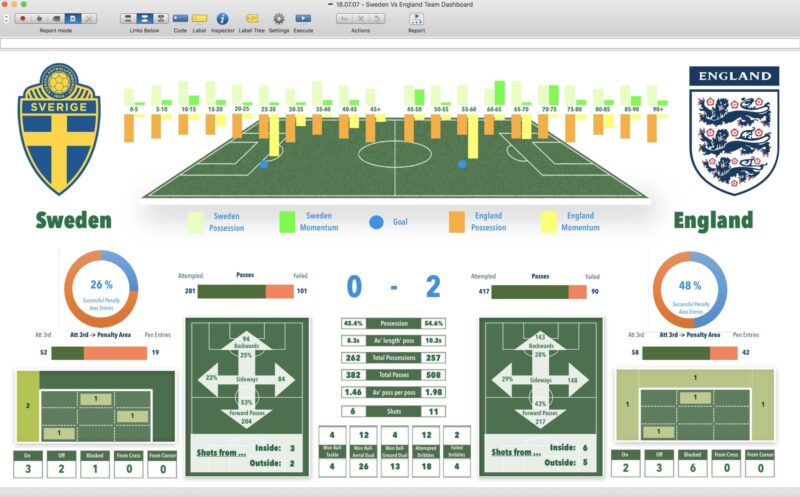
Task: Click the Possession stat row label
Action: coord(394,324)
